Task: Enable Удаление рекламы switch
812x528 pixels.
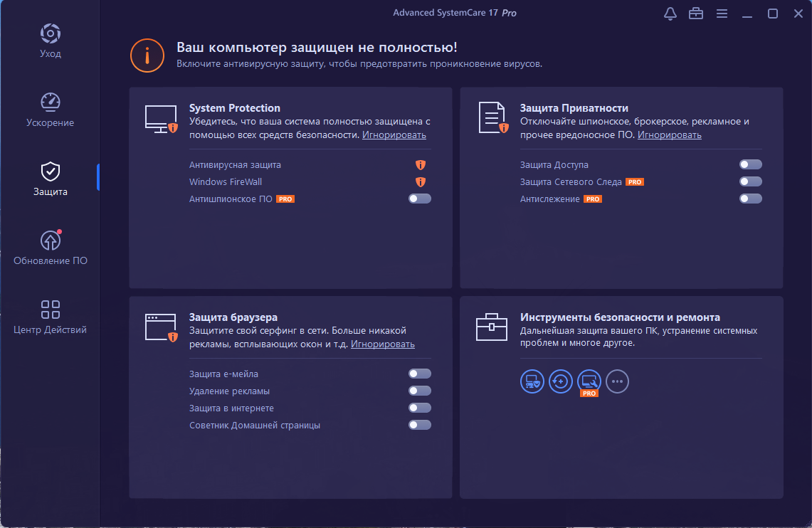Action: pyautogui.click(x=419, y=391)
